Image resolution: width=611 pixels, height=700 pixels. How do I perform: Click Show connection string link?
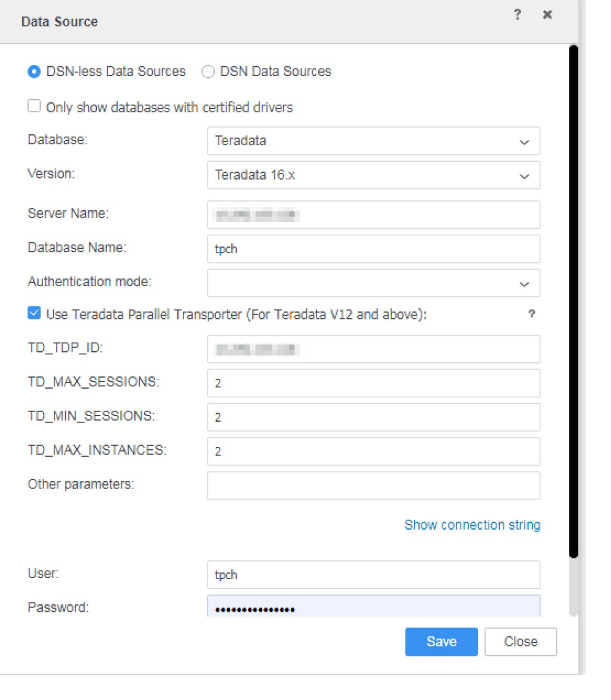pos(472,525)
